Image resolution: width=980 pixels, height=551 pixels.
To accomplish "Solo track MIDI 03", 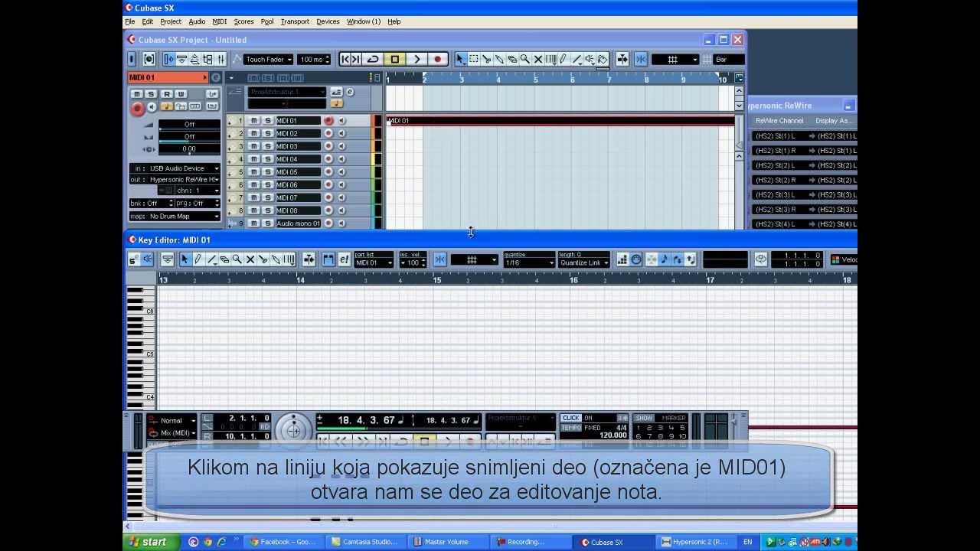I will (x=267, y=146).
